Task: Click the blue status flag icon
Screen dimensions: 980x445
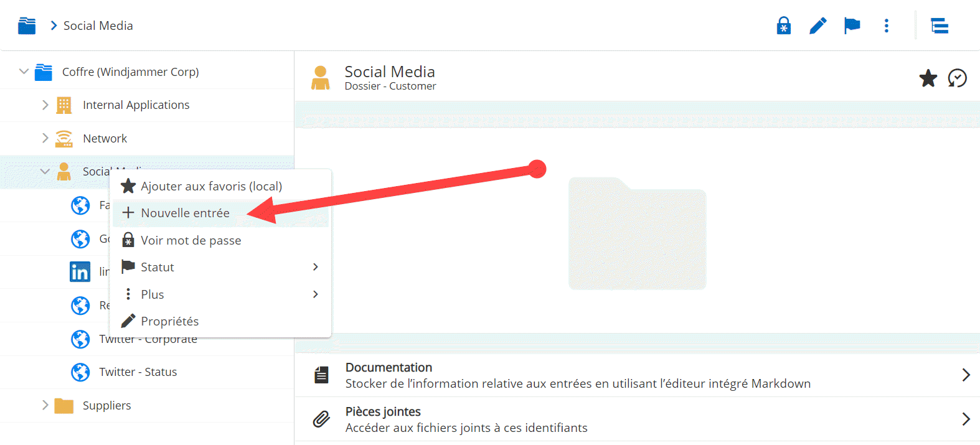Action: [852, 26]
